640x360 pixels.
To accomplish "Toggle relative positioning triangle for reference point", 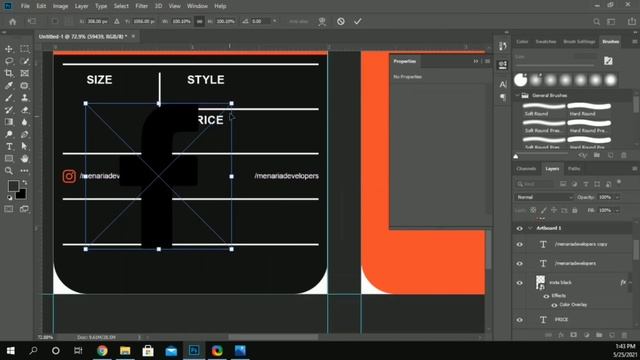I will (x=117, y=21).
